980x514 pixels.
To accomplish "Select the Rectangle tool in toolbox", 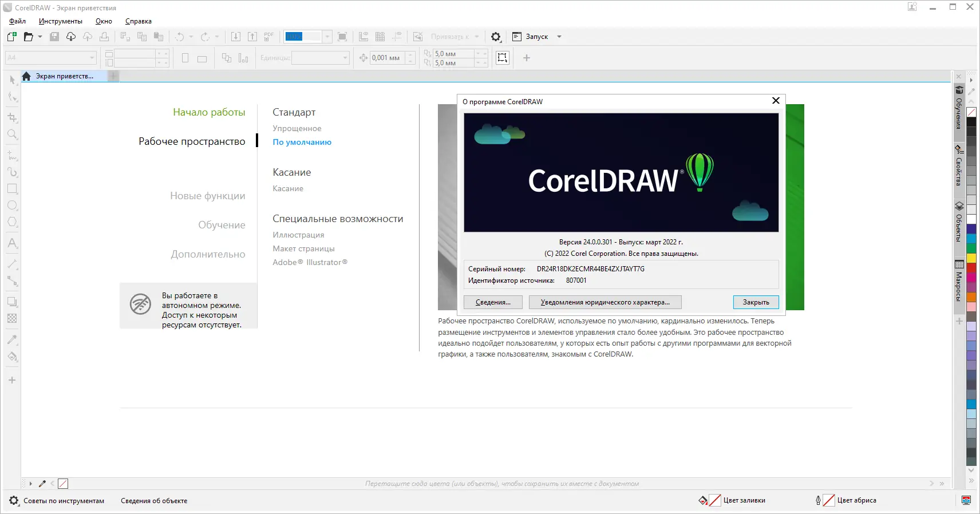I will 12,188.
